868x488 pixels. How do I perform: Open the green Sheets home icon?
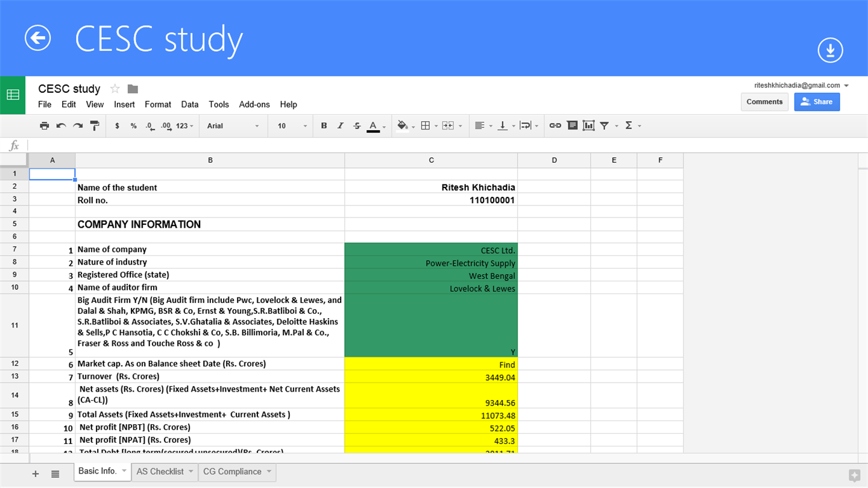[13, 95]
